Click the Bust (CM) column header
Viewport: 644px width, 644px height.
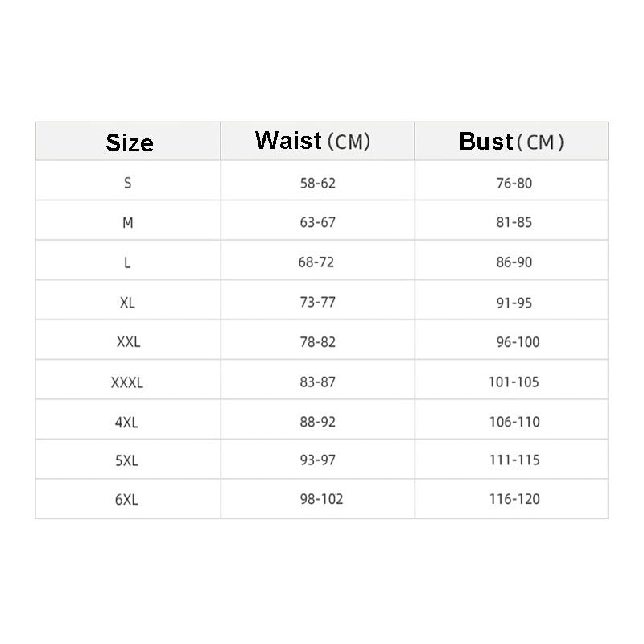[x=512, y=142]
